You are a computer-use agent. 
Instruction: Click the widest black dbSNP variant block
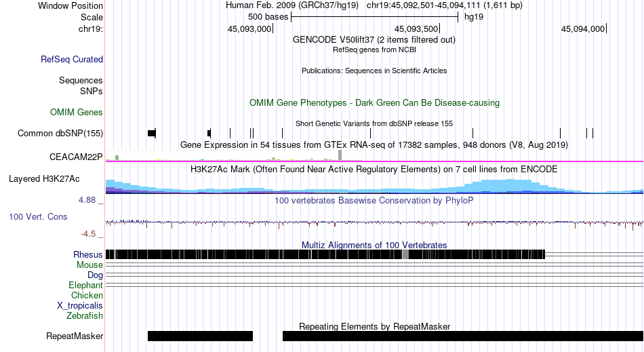coord(152,133)
